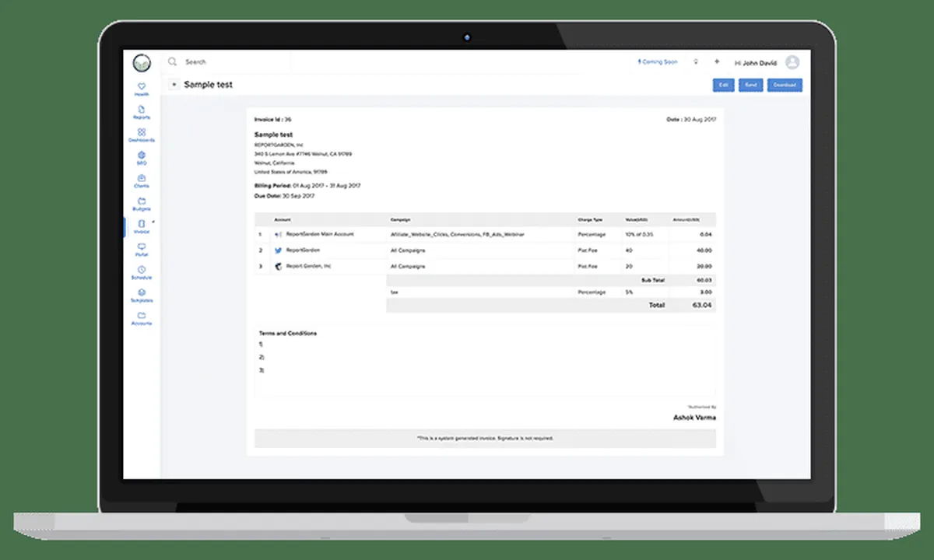Click the Total amount 63.04
The image size is (934, 560).
click(x=702, y=306)
